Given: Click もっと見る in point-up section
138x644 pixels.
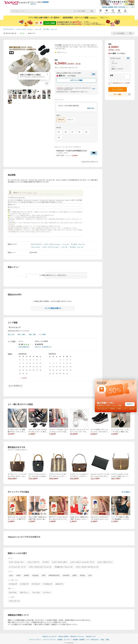Looking at the screenshot, I should point(126,492).
